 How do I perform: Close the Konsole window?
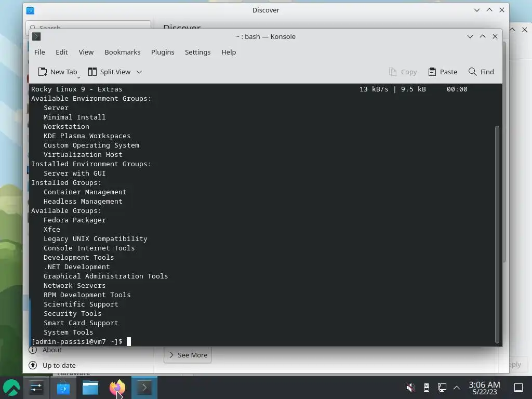pyautogui.click(x=495, y=36)
